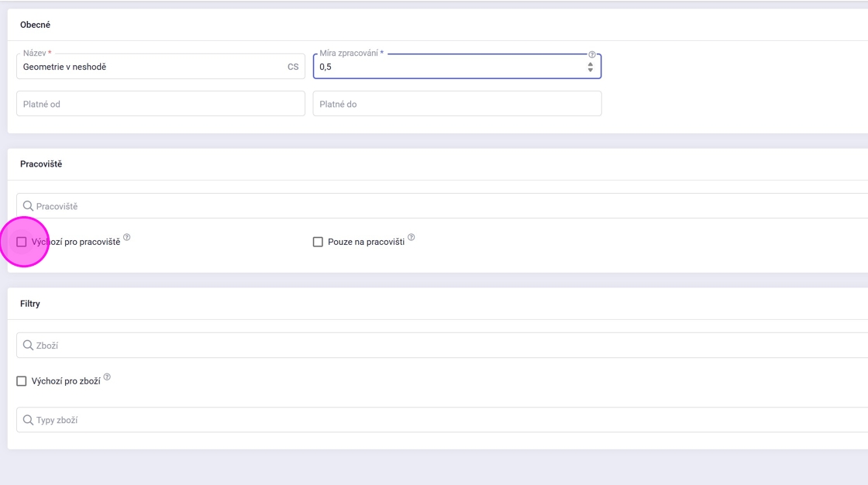Image resolution: width=868 pixels, height=485 pixels.
Task: Check the Výchozí pro zboží option
Action: [x=22, y=381]
